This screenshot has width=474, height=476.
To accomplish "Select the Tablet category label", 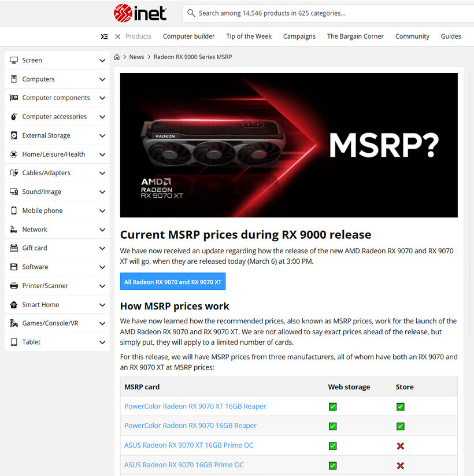I will (31, 342).
